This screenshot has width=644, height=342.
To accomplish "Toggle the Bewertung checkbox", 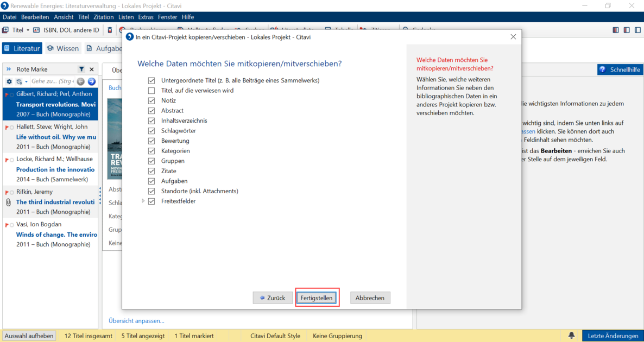I will click(151, 141).
